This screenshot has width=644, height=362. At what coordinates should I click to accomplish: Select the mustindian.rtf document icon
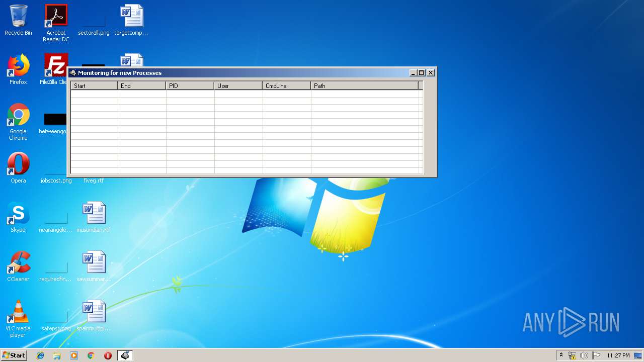(94, 217)
